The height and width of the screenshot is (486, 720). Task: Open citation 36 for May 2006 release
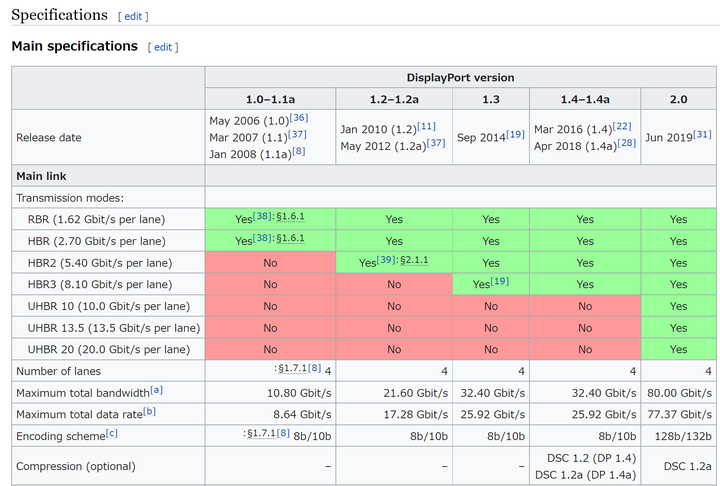click(299, 117)
